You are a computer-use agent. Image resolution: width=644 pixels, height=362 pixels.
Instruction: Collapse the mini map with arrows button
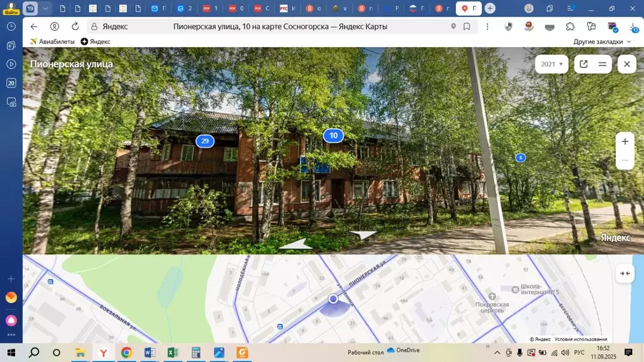click(x=625, y=273)
